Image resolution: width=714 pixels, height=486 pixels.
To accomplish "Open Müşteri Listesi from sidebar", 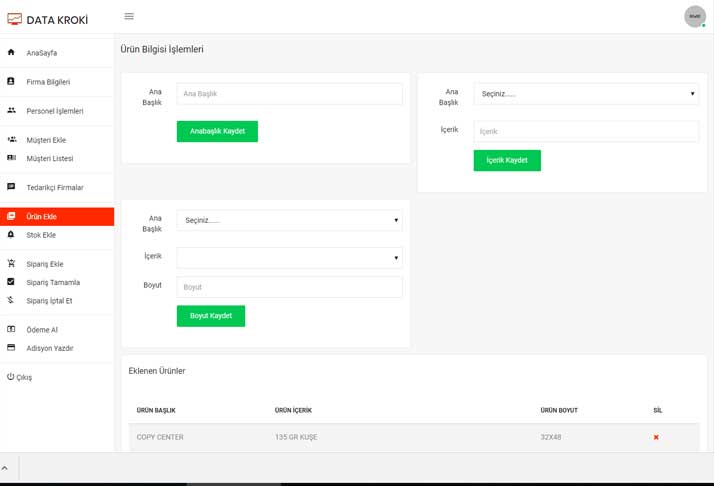I will [x=49, y=159].
